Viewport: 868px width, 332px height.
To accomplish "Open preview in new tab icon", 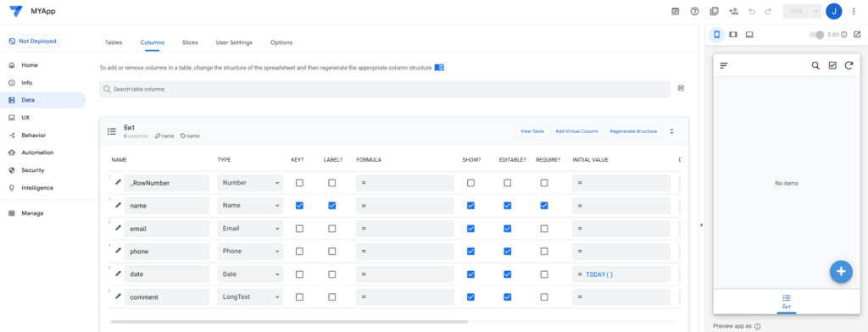I will point(857,35).
